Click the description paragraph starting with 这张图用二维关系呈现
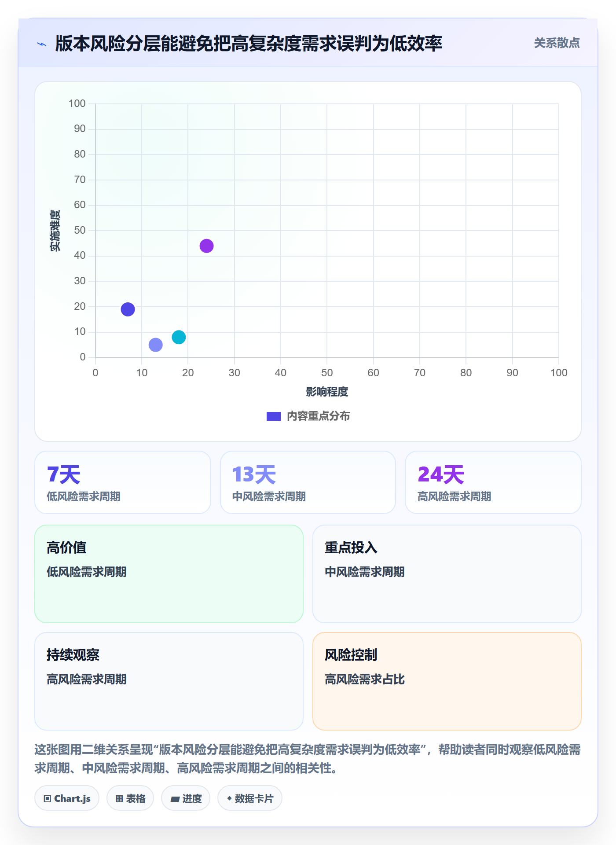Screen dimensions: 616x845 (308, 759)
